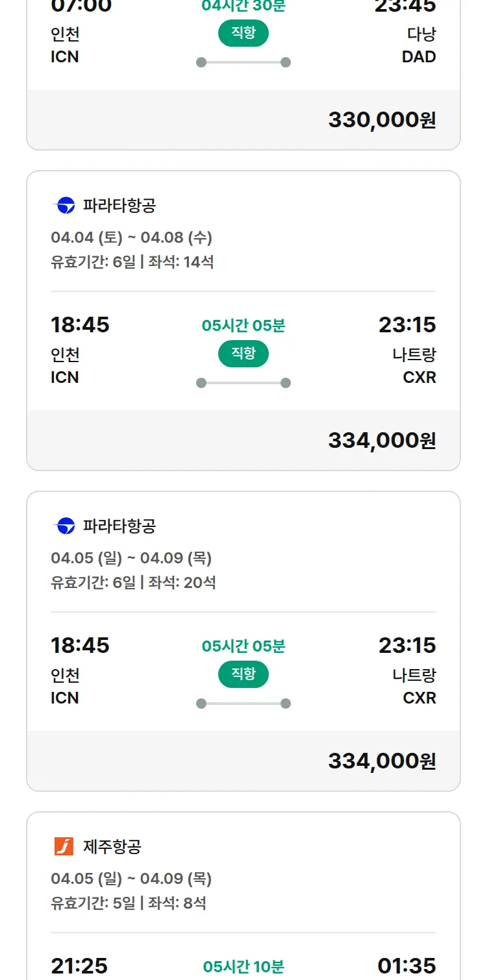Click the Jeju Air orange logo
Image resolution: width=487 pixels, height=980 pixels.
[64, 846]
